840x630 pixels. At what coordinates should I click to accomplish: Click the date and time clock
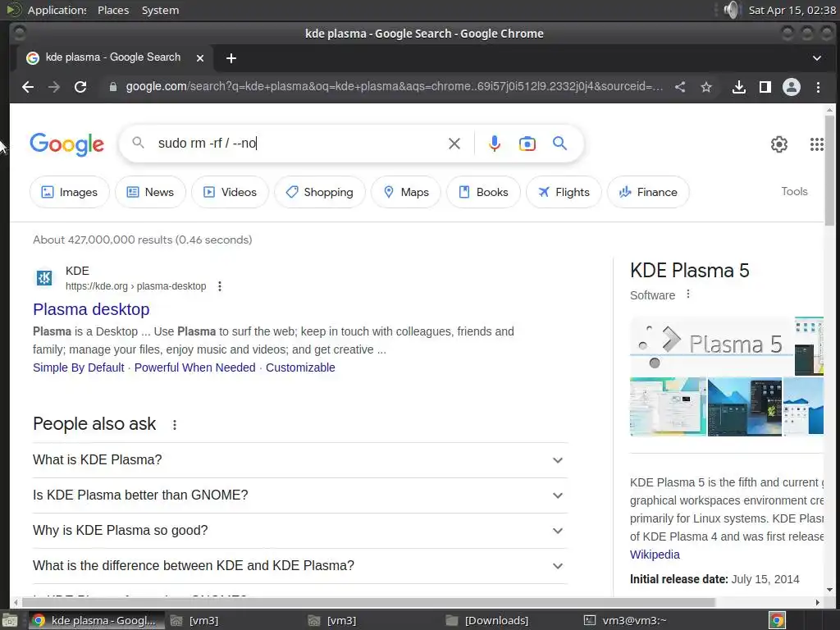(x=792, y=10)
